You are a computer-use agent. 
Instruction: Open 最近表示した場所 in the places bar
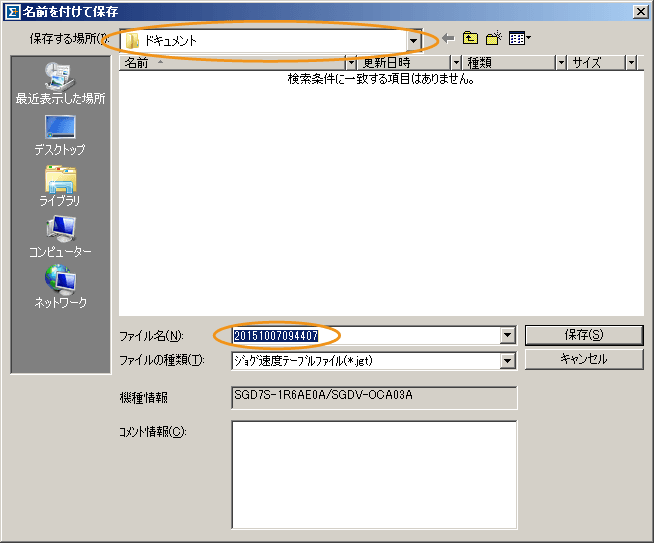(x=60, y=83)
